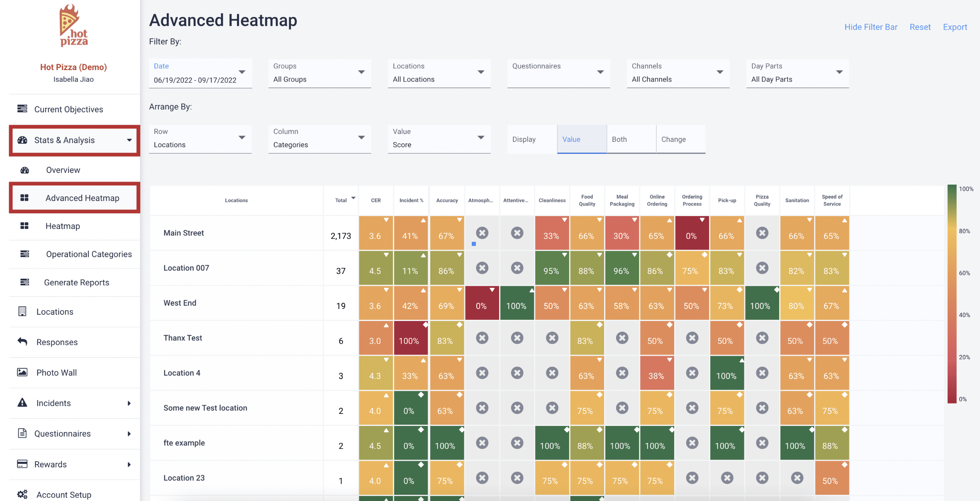
Task: Select the Change display tab
Action: (x=680, y=139)
